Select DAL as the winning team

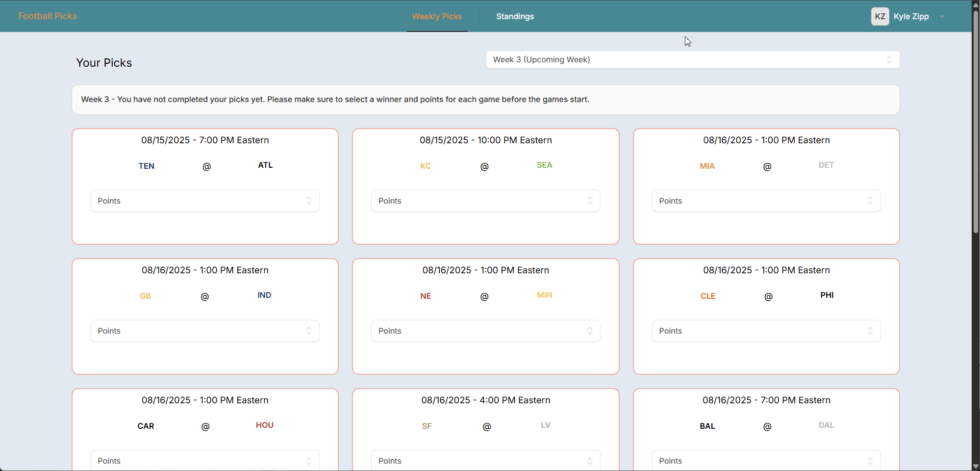pyautogui.click(x=826, y=425)
